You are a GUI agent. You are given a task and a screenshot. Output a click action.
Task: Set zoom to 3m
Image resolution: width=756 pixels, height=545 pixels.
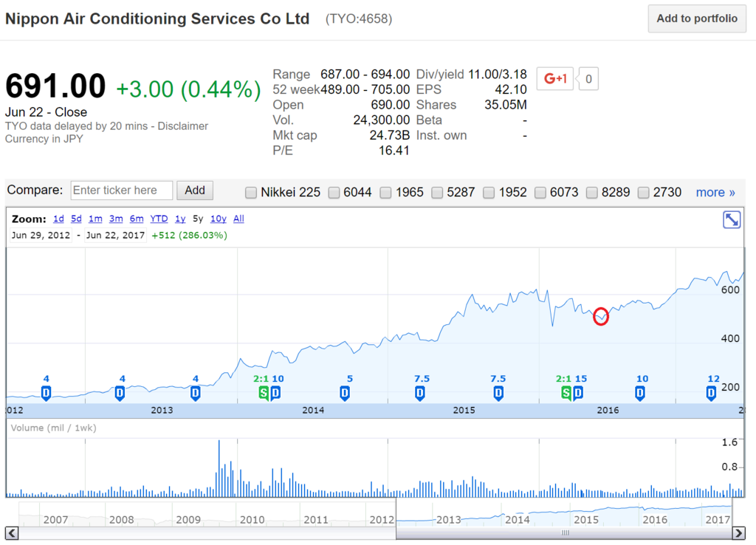click(x=116, y=219)
